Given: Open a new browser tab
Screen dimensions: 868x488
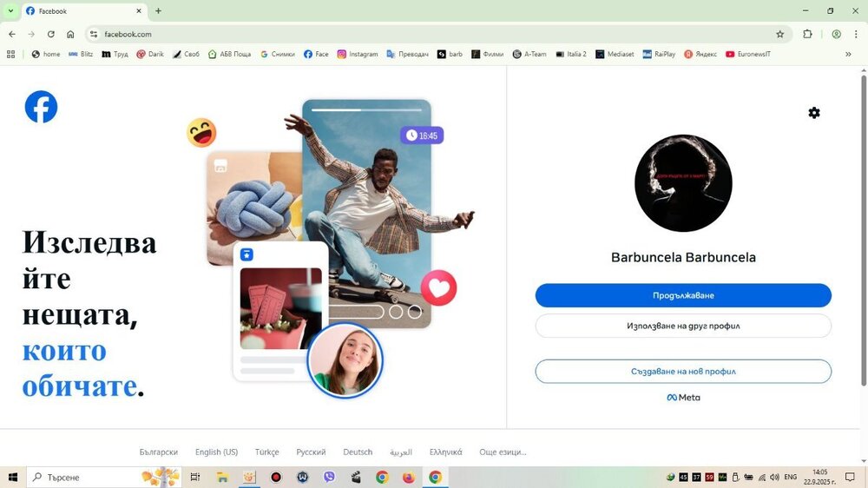Looking at the screenshot, I should pos(158,11).
